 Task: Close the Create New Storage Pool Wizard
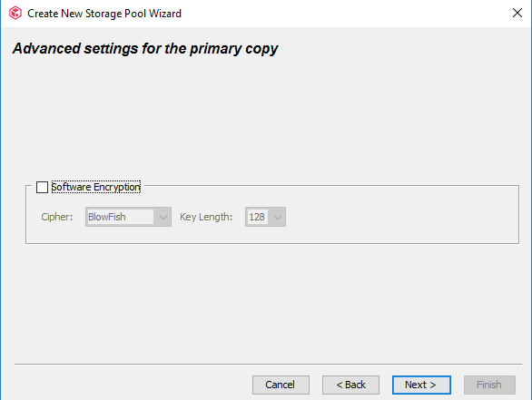[517, 13]
